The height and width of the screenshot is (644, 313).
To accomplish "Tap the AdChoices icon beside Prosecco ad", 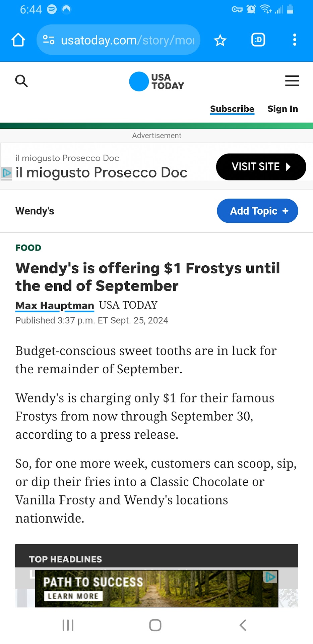I will [x=6, y=173].
